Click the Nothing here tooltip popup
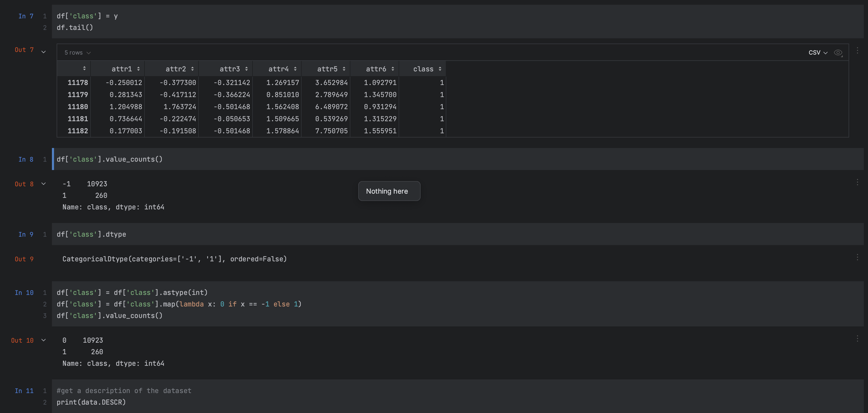 point(389,191)
